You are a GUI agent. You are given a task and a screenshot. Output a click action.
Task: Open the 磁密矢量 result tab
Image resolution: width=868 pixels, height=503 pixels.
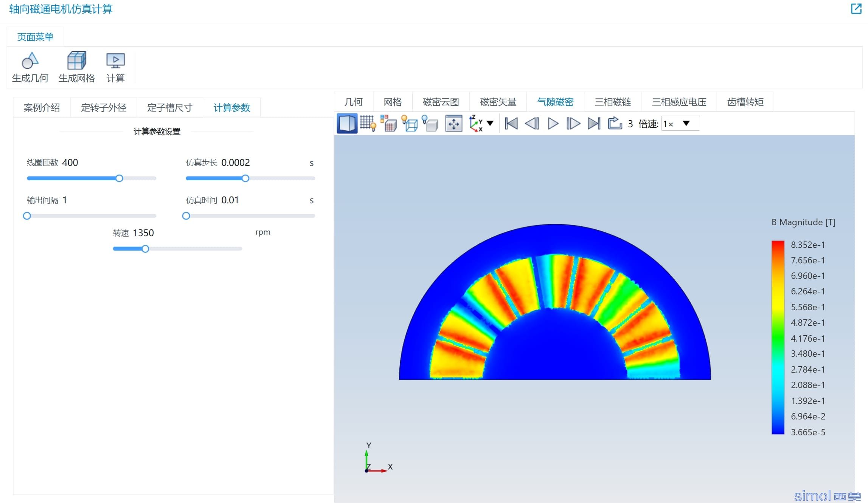pyautogui.click(x=498, y=102)
